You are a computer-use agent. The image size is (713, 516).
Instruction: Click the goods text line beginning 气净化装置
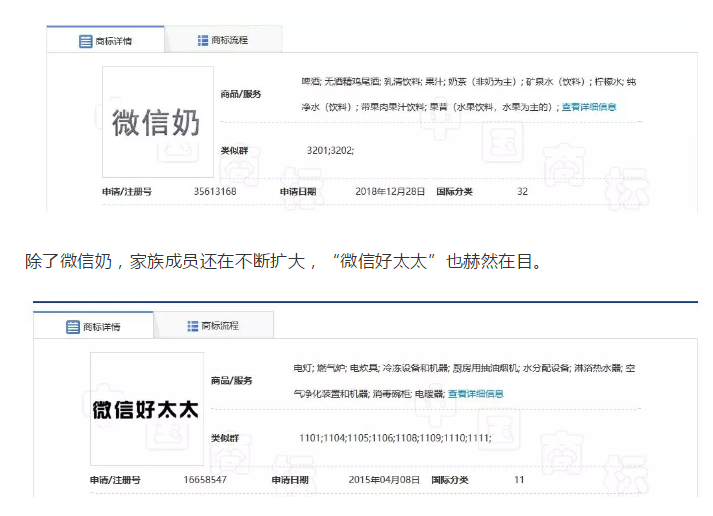tap(369, 394)
